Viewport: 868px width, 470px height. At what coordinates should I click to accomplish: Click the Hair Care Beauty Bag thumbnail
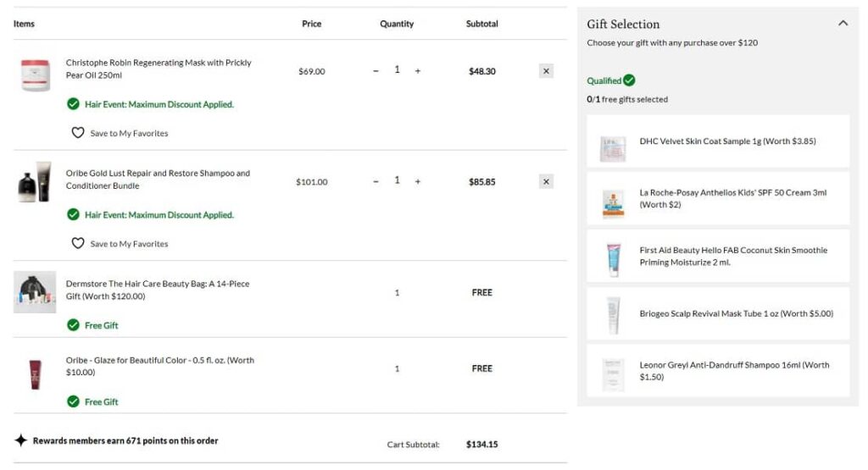point(35,292)
